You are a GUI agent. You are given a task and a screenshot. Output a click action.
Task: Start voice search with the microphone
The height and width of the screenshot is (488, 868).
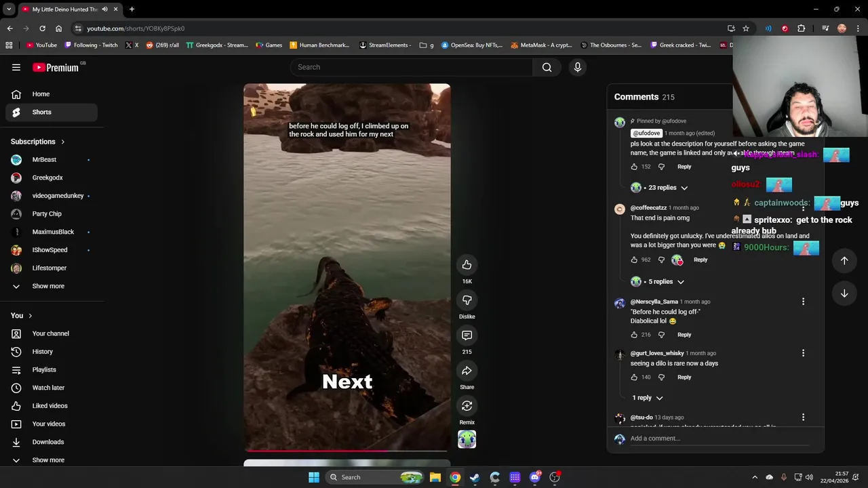578,67
